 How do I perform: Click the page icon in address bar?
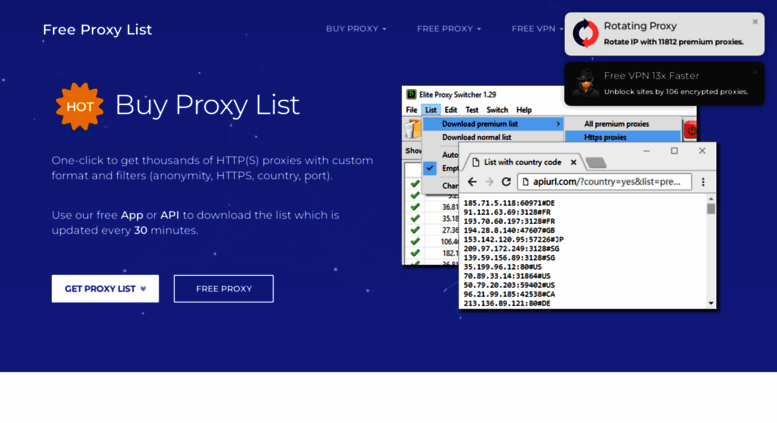525,182
